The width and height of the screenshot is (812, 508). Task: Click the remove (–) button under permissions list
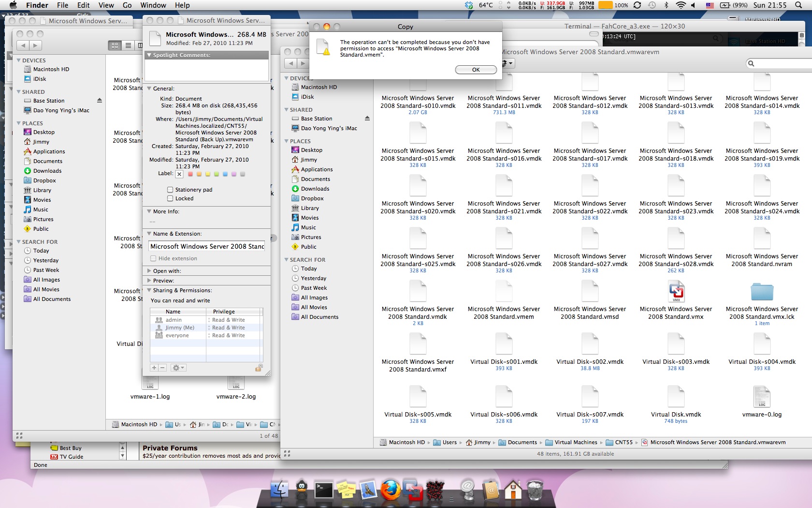pyautogui.click(x=163, y=368)
